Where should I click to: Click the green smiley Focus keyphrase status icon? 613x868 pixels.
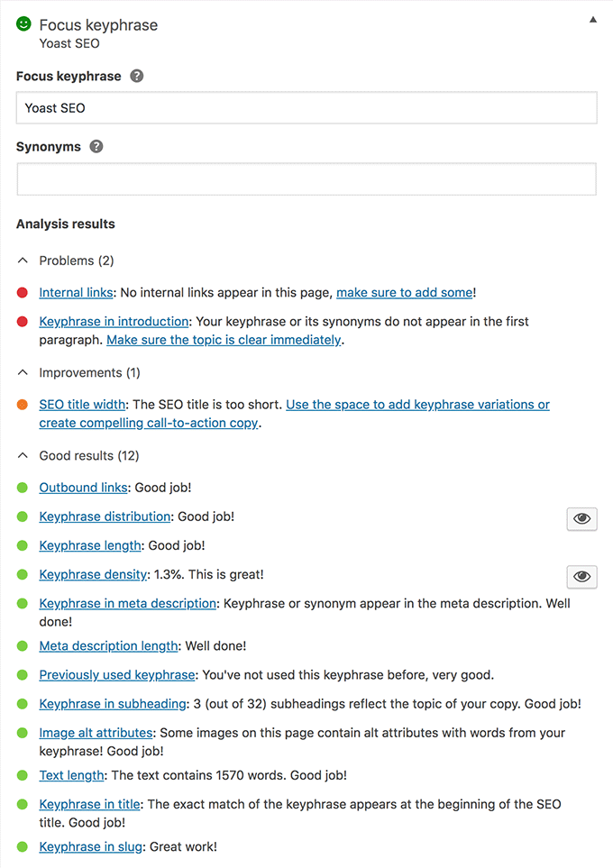pos(23,25)
